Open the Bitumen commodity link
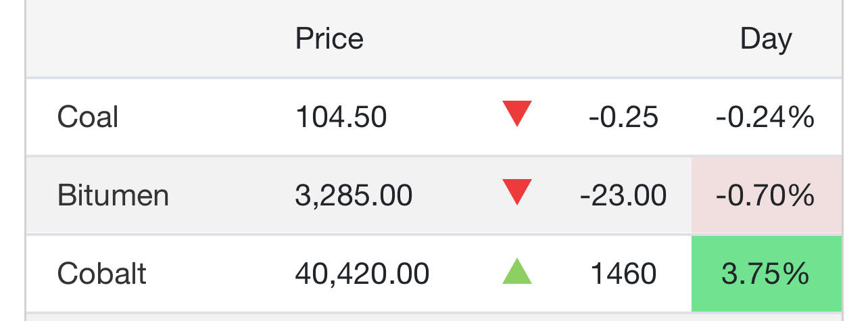The height and width of the screenshot is (321, 868). [x=113, y=195]
